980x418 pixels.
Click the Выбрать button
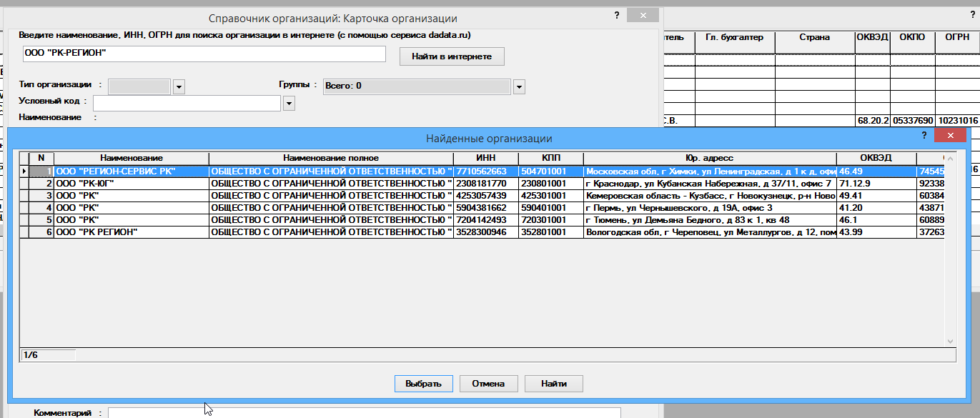423,384
